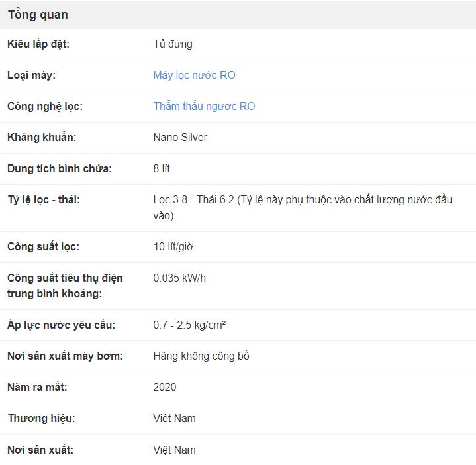
Task: Select the 0.035 kW/h value
Action: [179, 278]
